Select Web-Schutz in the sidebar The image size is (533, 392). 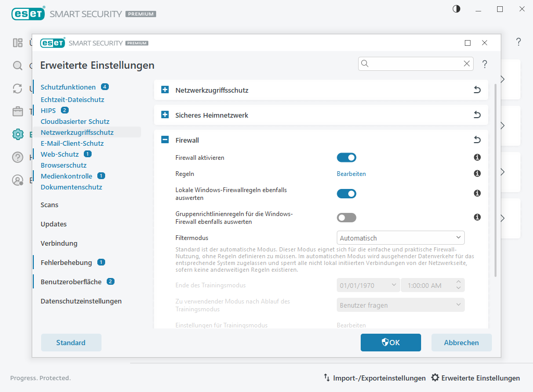tap(59, 154)
